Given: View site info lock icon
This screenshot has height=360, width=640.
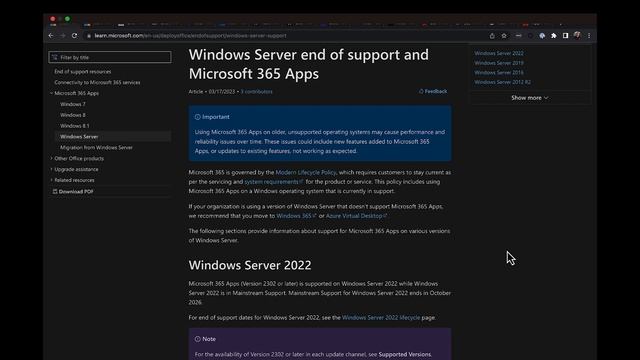Looking at the screenshot, I should point(89,36).
